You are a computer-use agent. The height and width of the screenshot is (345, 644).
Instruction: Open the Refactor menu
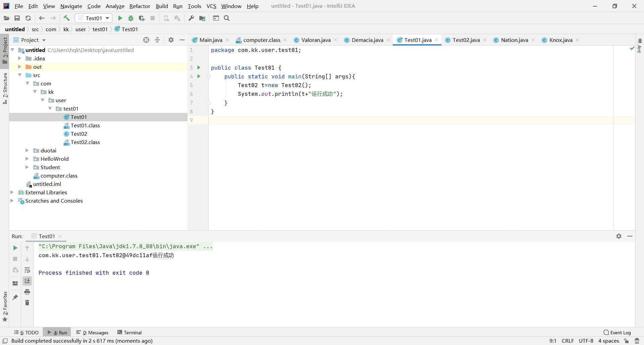[x=140, y=6]
